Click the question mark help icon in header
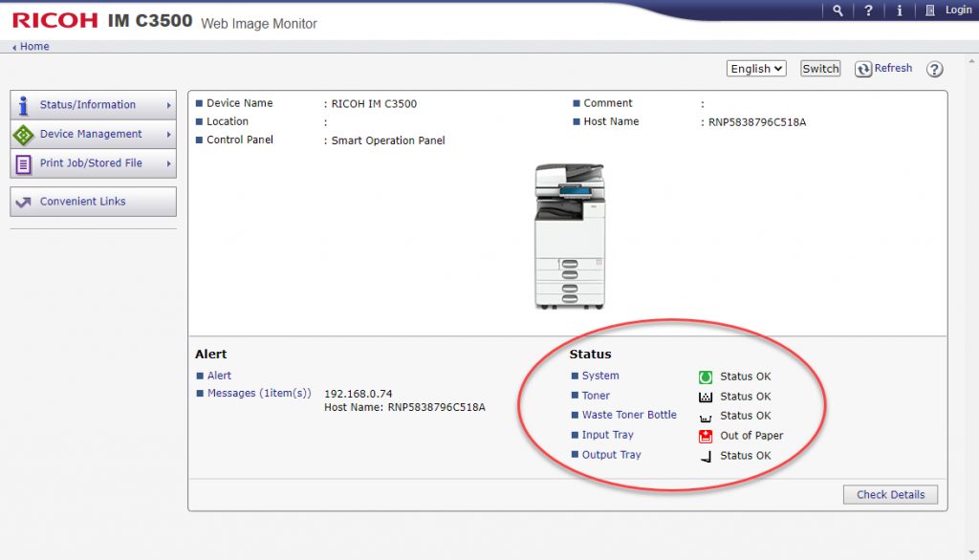 click(868, 10)
